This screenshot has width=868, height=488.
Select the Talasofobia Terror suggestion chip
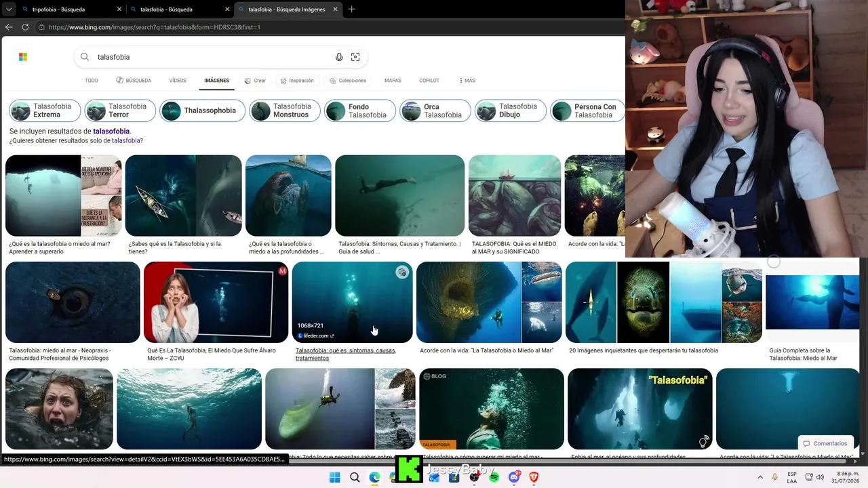pos(120,110)
